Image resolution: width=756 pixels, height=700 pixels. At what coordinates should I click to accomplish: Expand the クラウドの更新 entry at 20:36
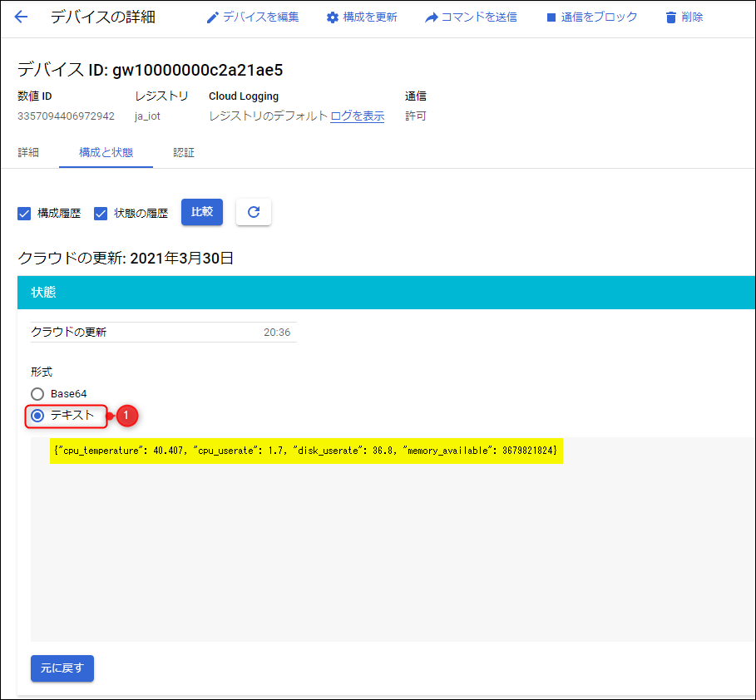coord(158,332)
